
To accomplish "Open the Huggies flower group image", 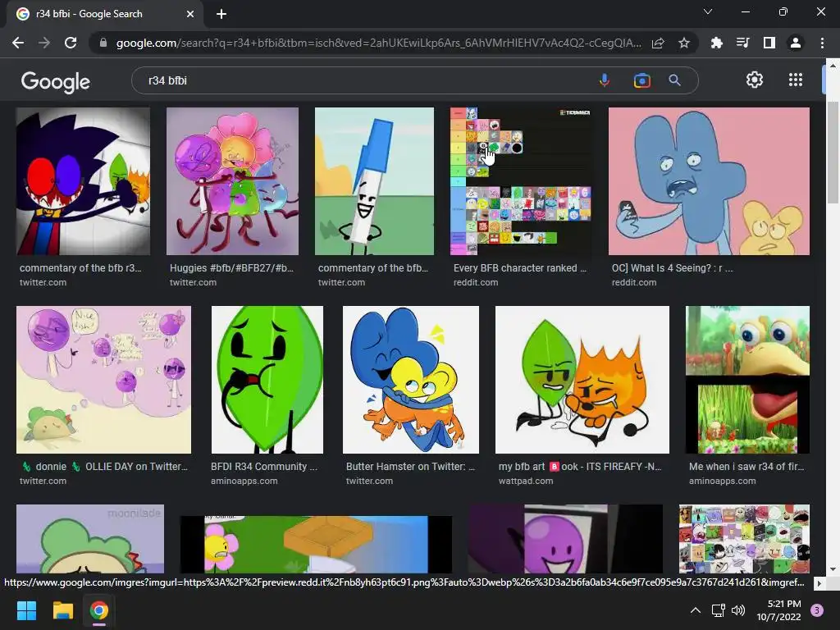I will coord(232,181).
